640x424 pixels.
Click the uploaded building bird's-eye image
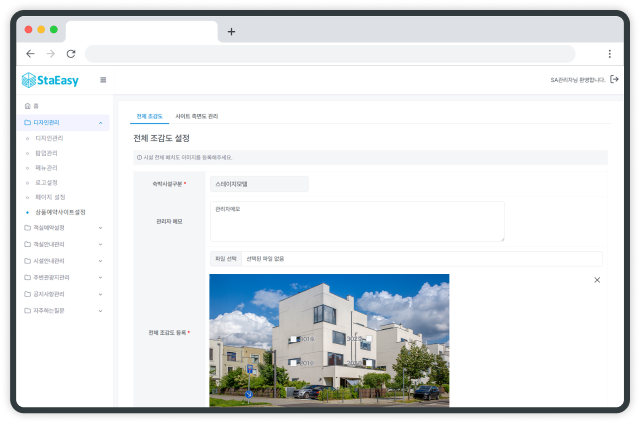[329, 340]
